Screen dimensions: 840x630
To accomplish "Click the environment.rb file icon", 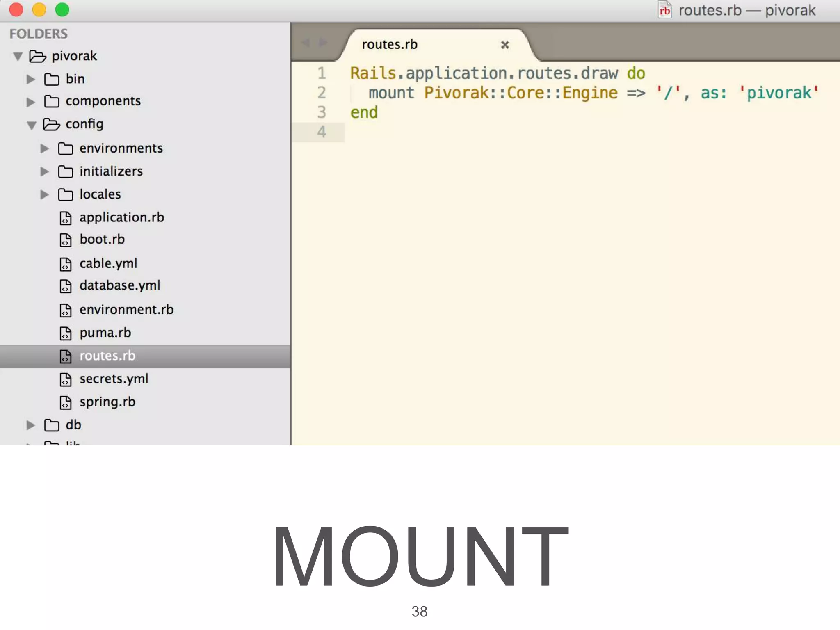I will pos(66,310).
